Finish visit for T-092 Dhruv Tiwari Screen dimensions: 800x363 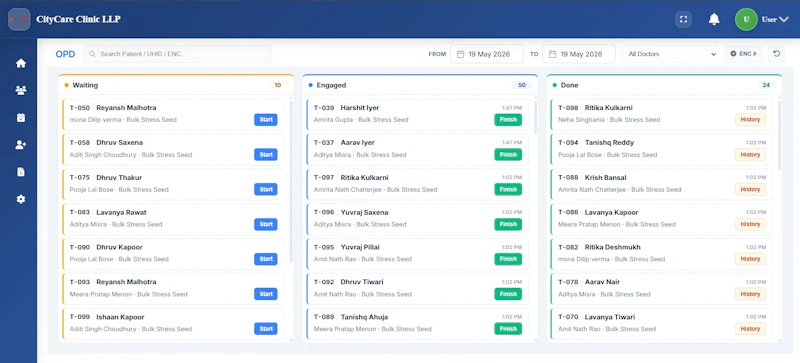[508, 294]
